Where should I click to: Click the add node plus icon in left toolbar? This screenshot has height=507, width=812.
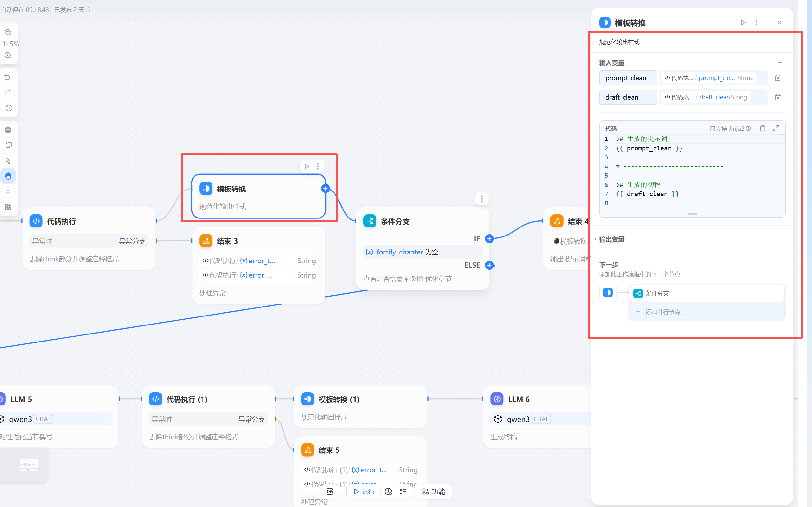point(8,130)
